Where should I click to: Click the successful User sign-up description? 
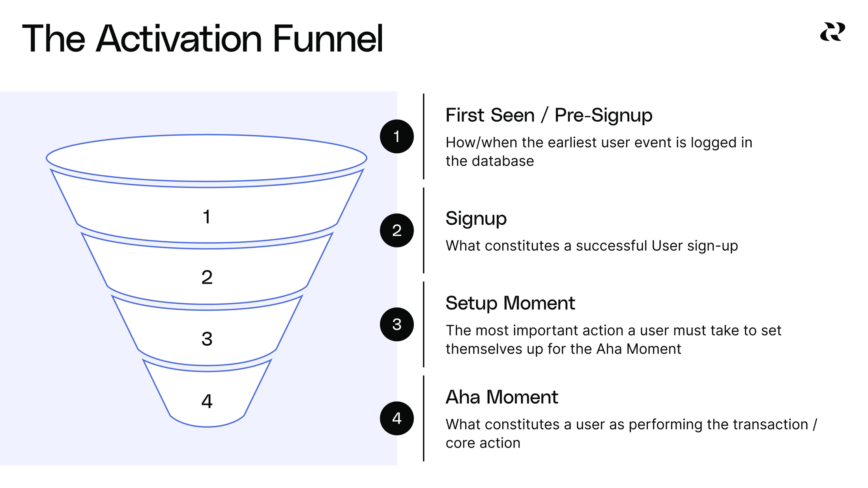click(x=592, y=246)
